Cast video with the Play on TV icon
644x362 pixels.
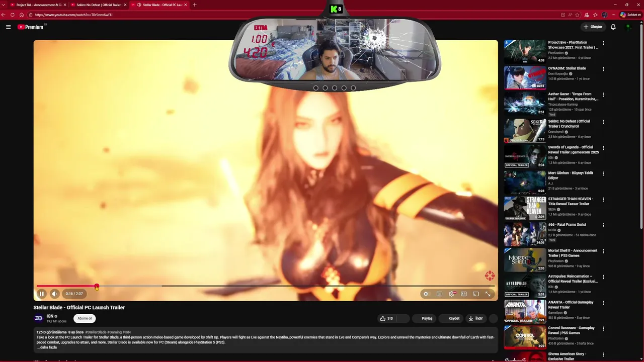click(475, 294)
